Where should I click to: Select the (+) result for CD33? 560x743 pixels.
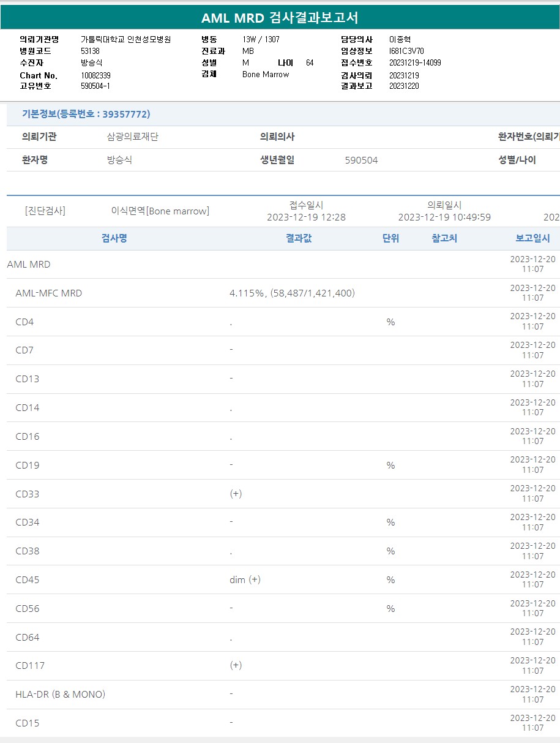click(236, 494)
